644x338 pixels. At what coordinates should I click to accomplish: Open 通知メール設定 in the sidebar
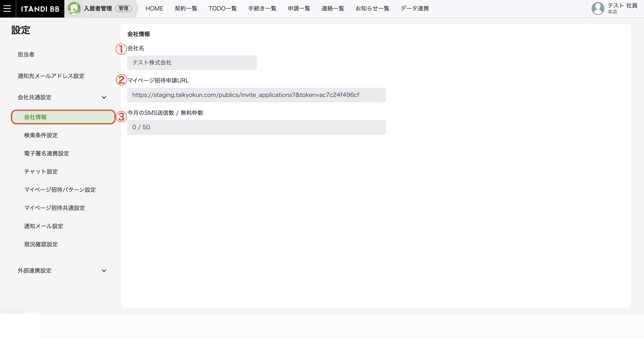[x=44, y=226]
